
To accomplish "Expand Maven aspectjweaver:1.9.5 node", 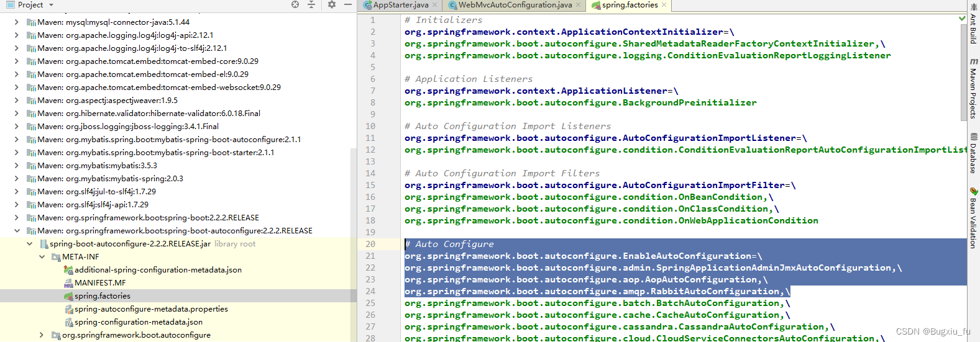I will pyautogui.click(x=17, y=100).
